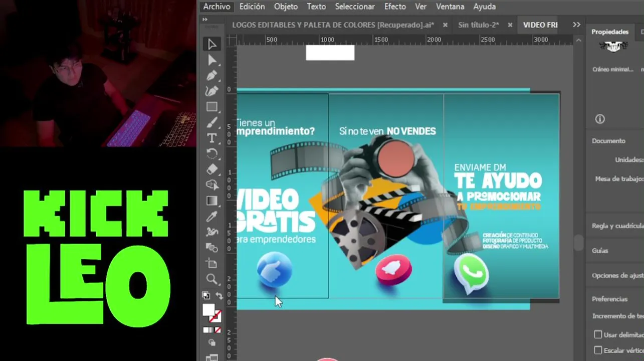Click the white Fill color swatch
This screenshot has height=361, width=644.
[208, 310]
